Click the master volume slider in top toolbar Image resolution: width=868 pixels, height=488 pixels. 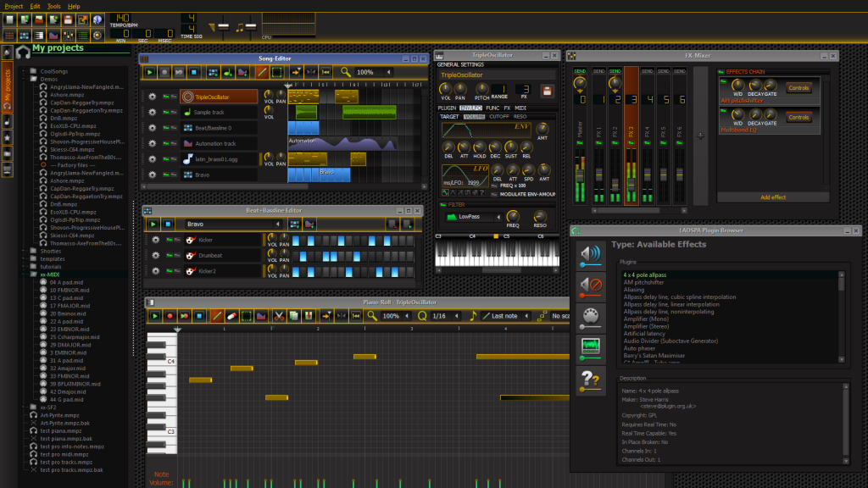click(x=223, y=26)
